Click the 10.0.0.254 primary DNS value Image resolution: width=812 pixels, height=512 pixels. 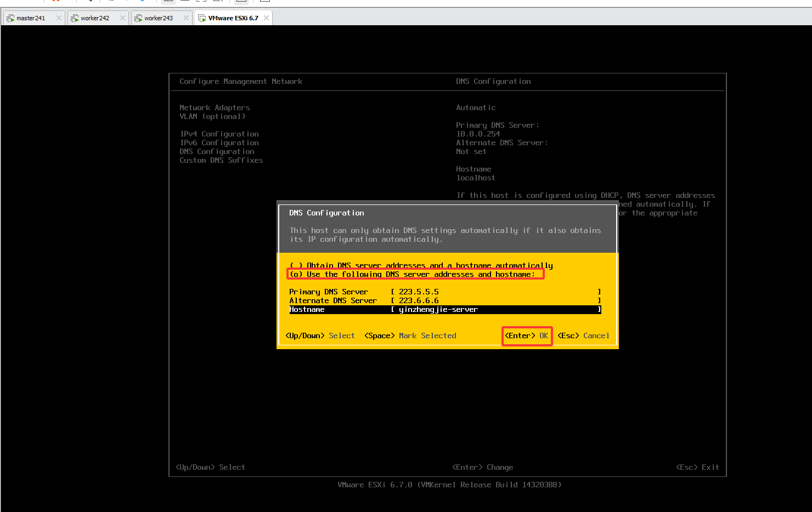478,134
